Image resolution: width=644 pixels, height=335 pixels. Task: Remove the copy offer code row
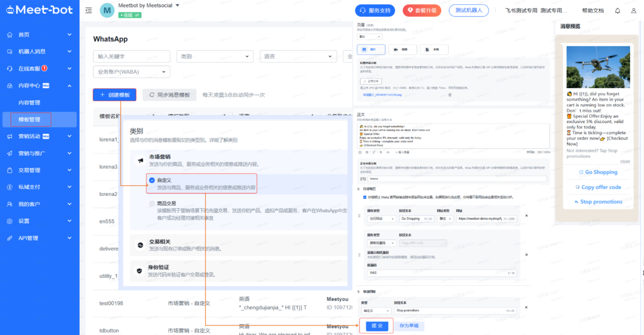[526, 254]
